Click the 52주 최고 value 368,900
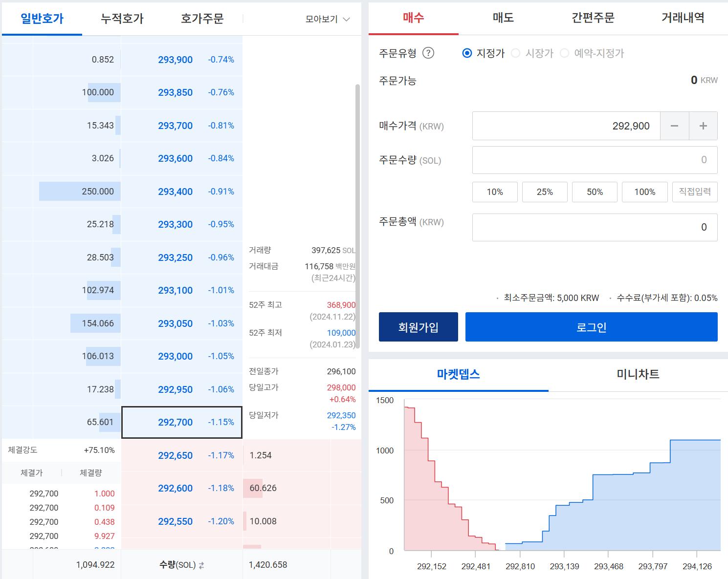Screen dimensions: 728x579 (341, 305)
